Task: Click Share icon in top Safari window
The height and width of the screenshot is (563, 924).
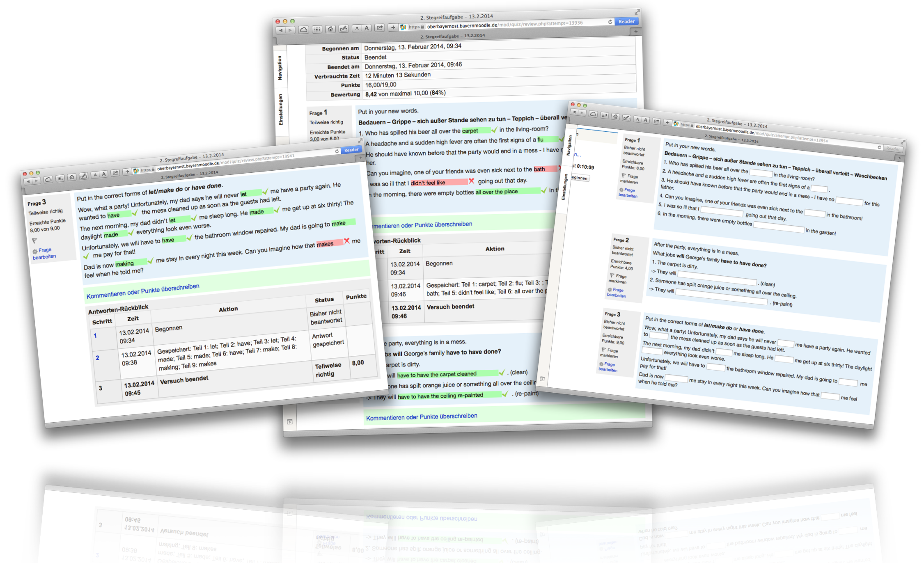Action: pyautogui.click(x=380, y=28)
